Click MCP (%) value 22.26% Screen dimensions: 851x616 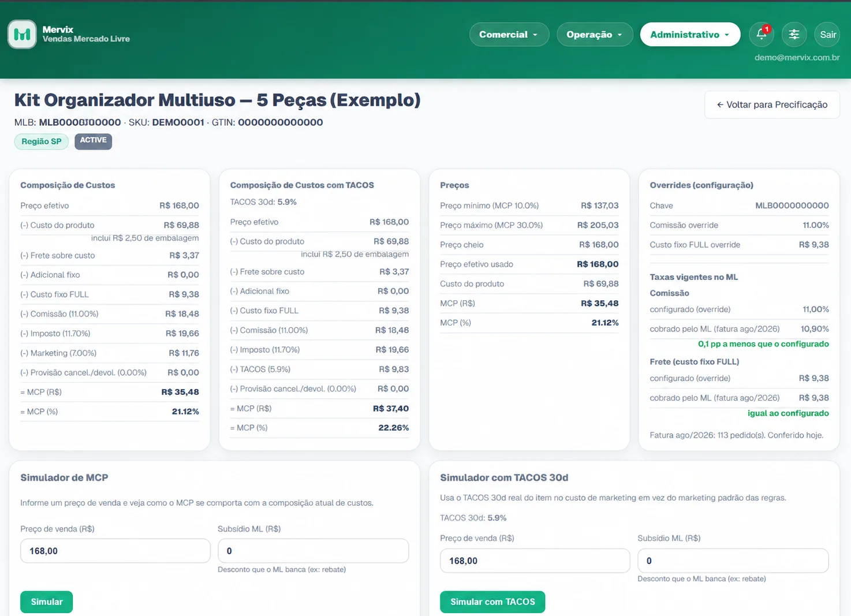(394, 428)
